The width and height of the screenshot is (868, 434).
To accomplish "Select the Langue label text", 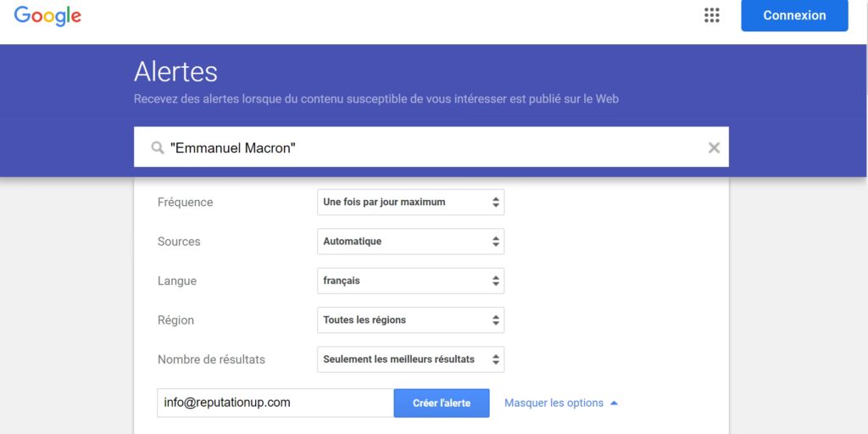I will pos(177,281).
